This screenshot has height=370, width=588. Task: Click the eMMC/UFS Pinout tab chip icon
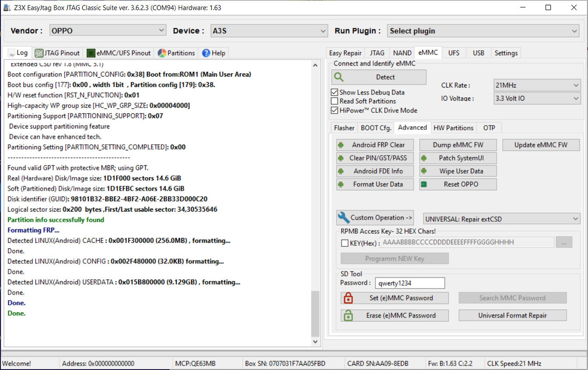[x=91, y=53]
